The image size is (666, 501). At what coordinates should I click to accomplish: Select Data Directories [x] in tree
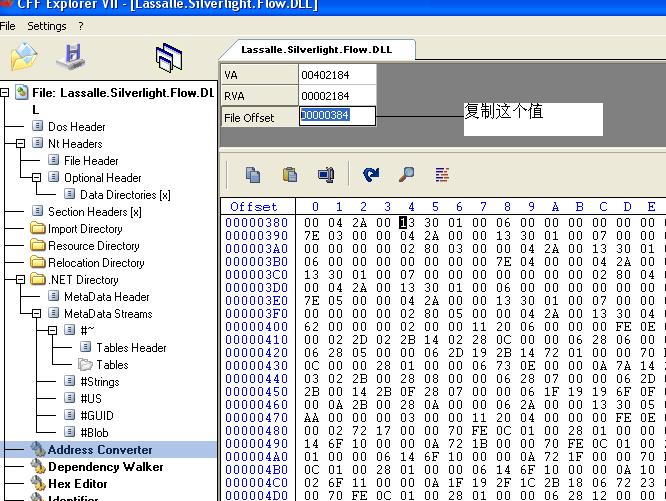coord(125,195)
